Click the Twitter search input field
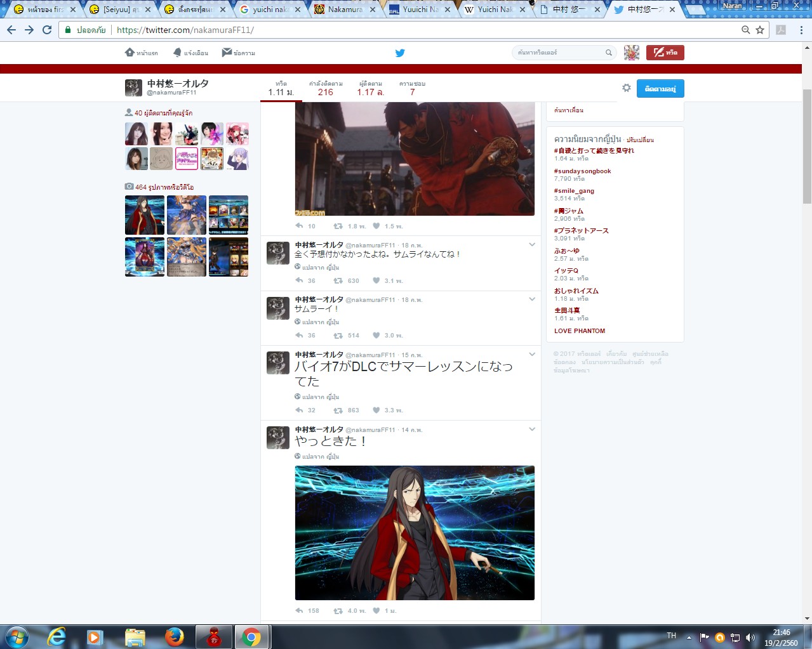 (559, 53)
